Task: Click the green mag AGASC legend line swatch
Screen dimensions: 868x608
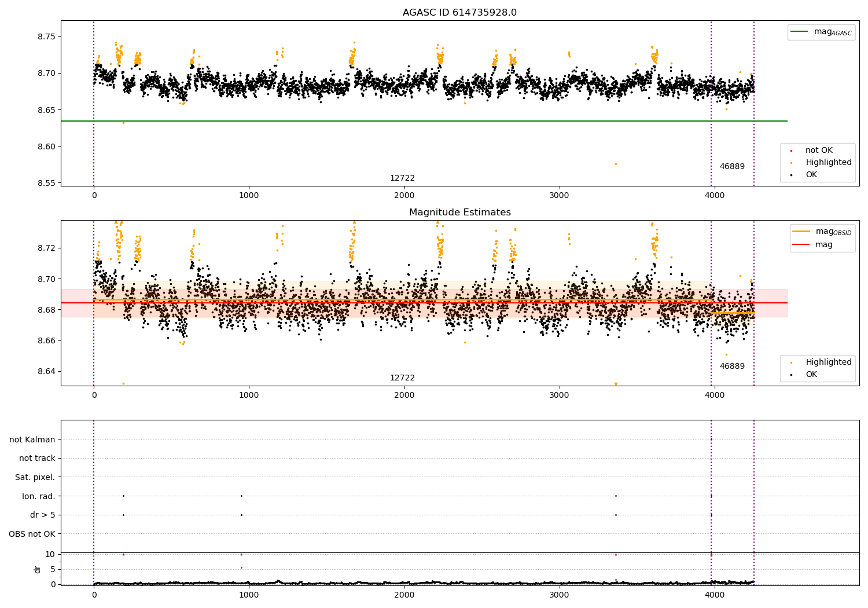Action: (x=801, y=32)
